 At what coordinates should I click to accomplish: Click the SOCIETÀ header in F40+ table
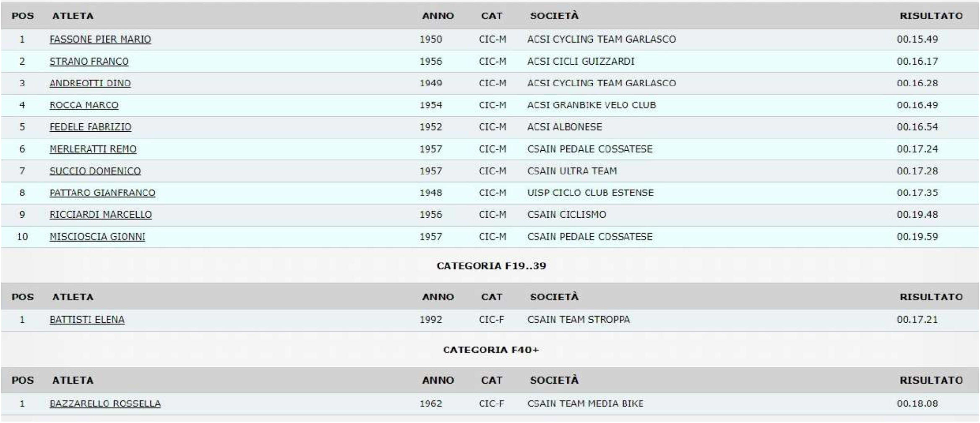[554, 380]
